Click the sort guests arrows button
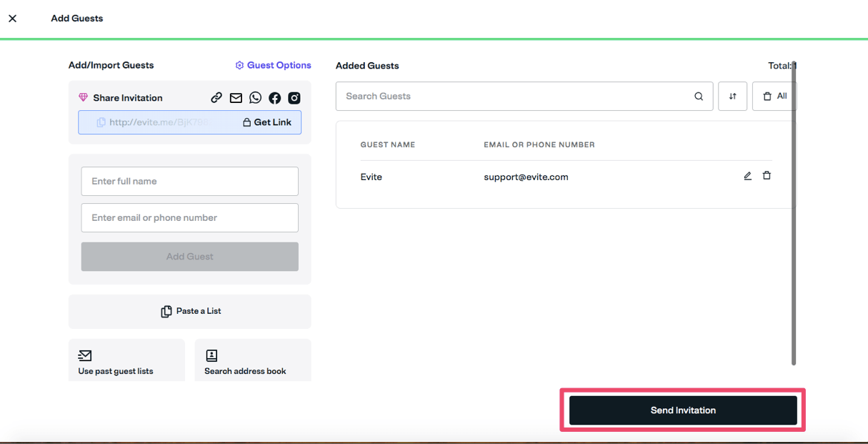This screenshot has height=444, width=868. pyautogui.click(x=732, y=97)
